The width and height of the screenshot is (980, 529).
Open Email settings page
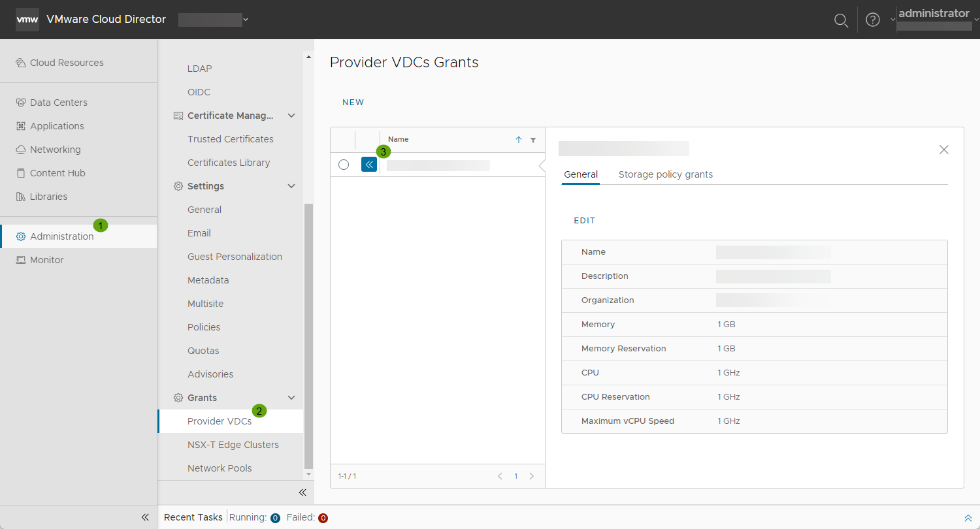(x=199, y=233)
